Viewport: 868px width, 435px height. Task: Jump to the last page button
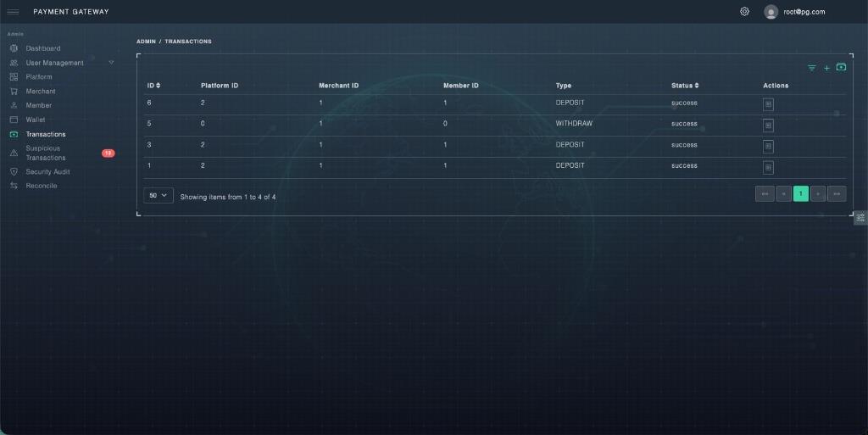pyautogui.click(x=837, y=194)
